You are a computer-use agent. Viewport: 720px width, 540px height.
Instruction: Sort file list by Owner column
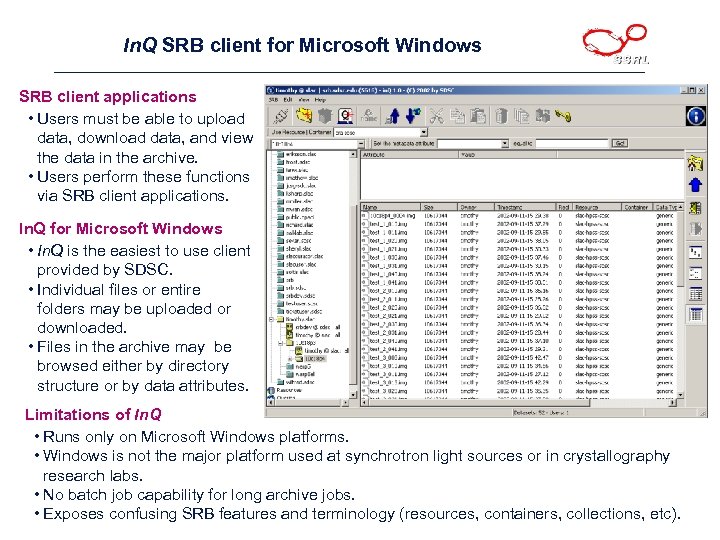(x=476, y=207)
